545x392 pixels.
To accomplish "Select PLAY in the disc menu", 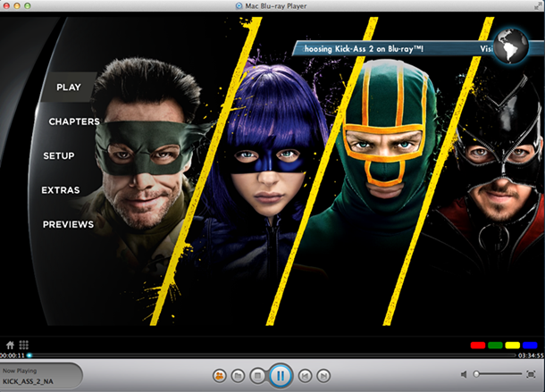I will (69, 87).
